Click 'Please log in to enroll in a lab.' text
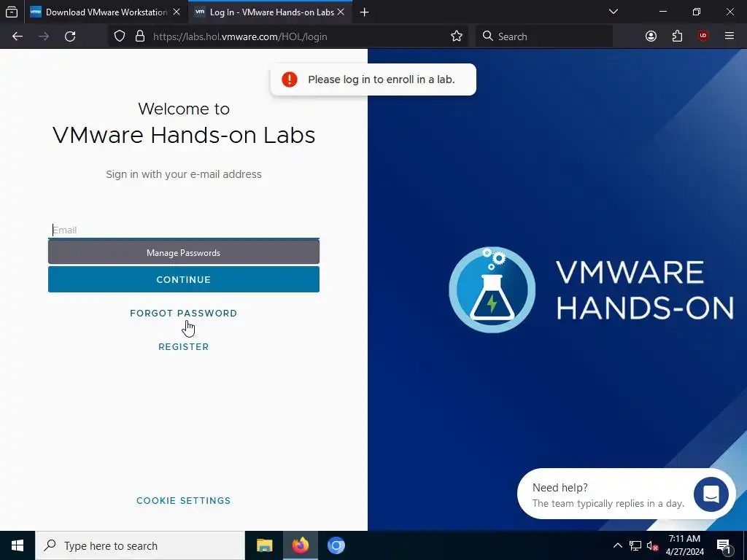 click(381, 79)
